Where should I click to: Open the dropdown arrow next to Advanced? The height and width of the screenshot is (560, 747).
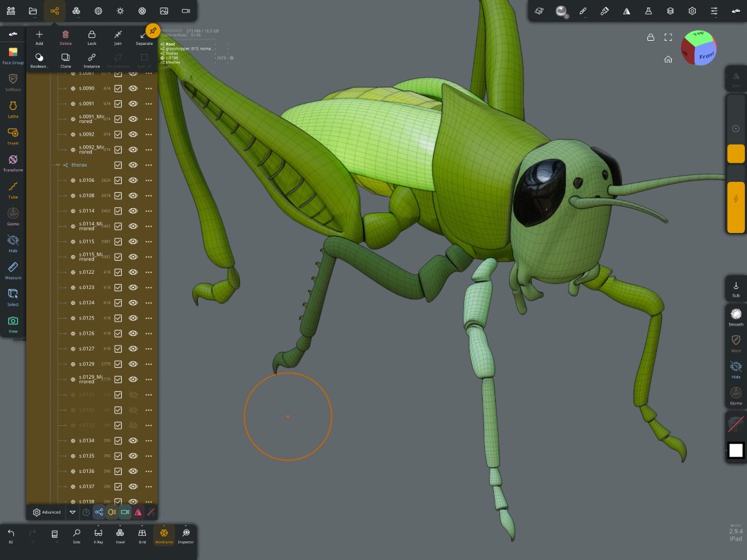(73, 512)
